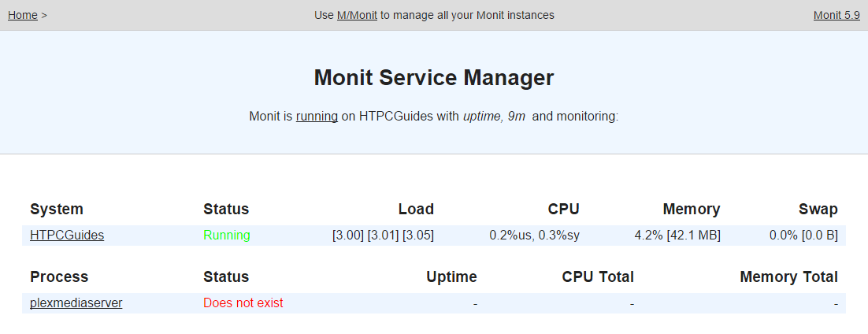Select the CPU column header
The width and height of the screenshot is (868, 334).
563,209
